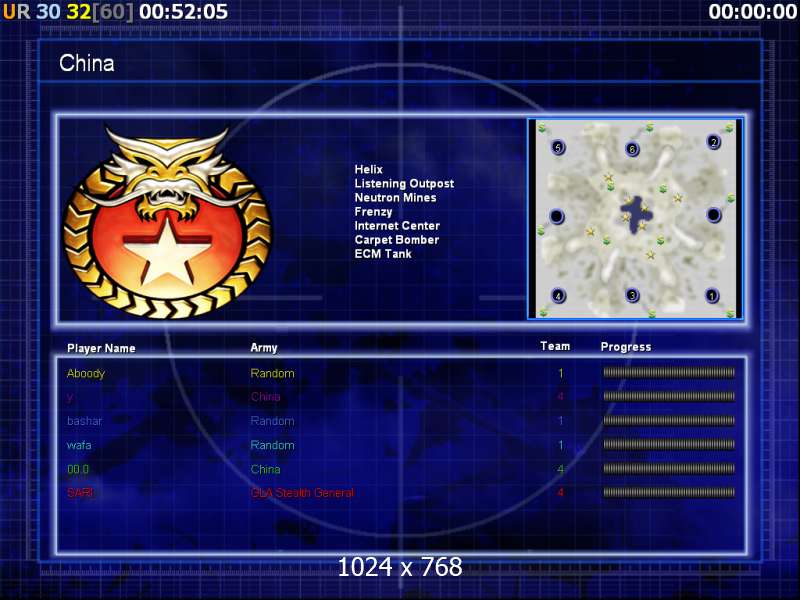Click the "00:52:05" elapsed timer at top

[183, 12]
